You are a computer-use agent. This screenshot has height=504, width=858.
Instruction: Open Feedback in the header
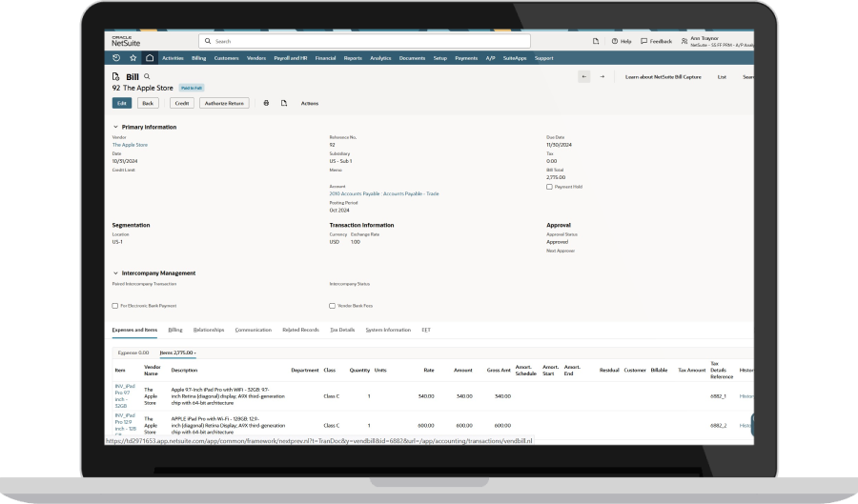point(656,41)
